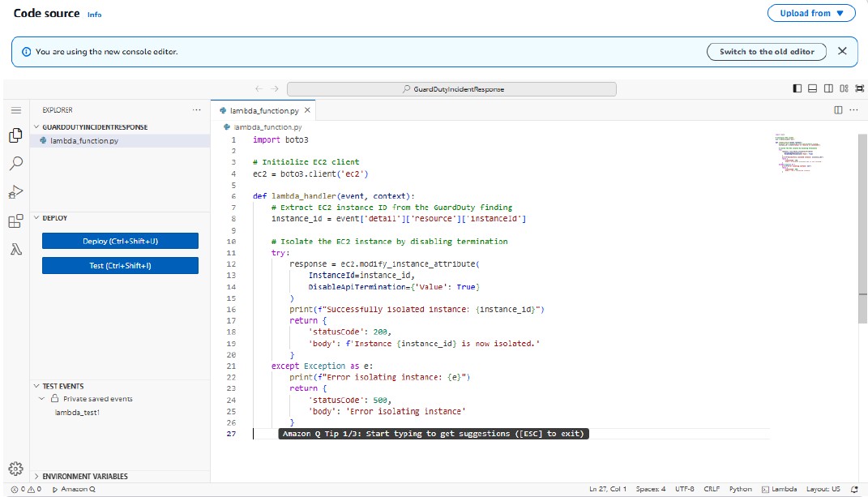Open the Run and Debug icon

tap(16, 191)
